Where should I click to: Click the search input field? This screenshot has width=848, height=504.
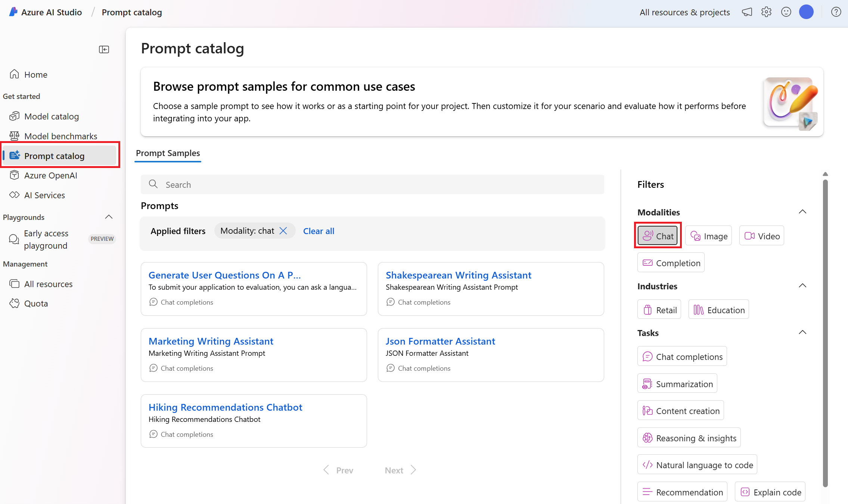pos(372,184)
